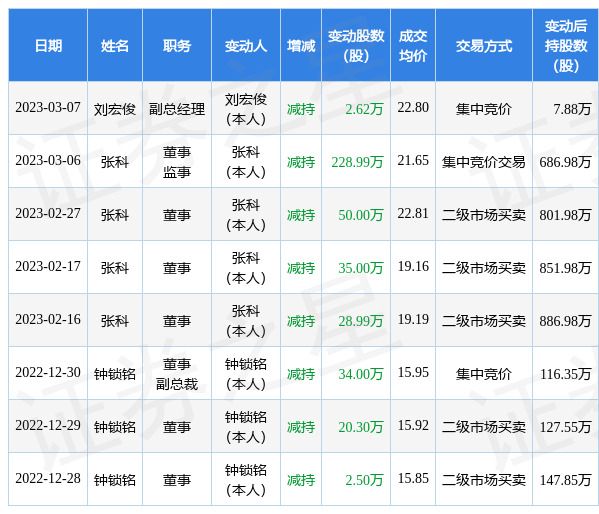
Task: Click the 变动股数(股) column header
Action: (x=356, y=45)
